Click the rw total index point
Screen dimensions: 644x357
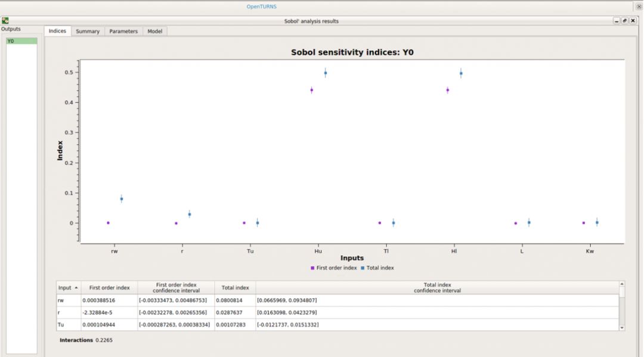(122, 199)
